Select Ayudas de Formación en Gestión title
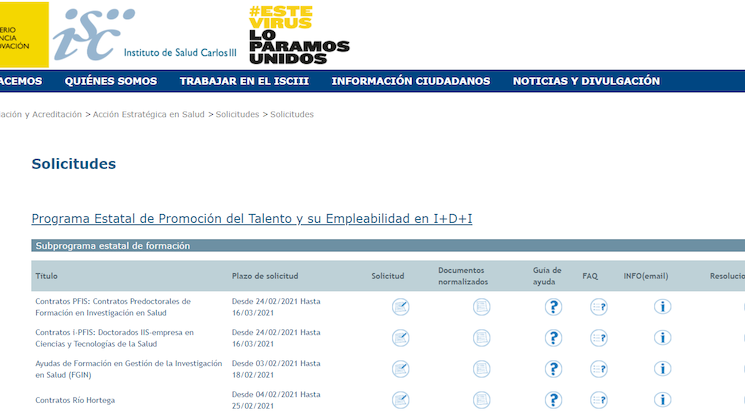The image size is (745, 419). coord(129,369)
